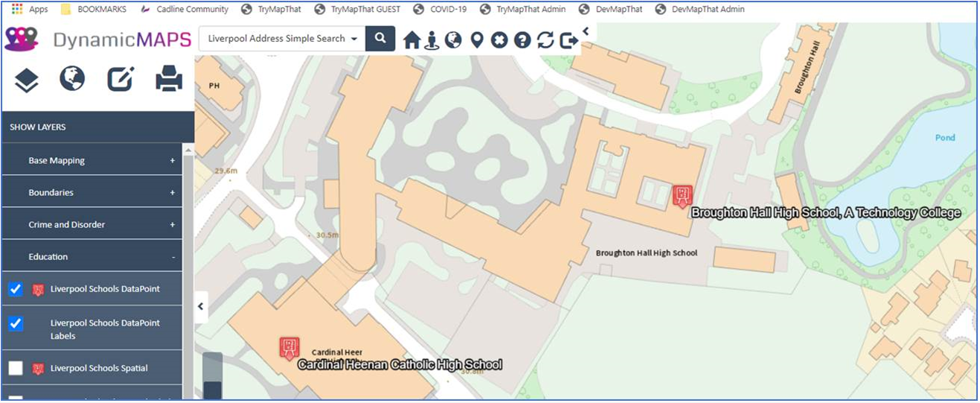This screenshot has height=403, width=980.
Task: Collapse the side panel with left chevron
Action: click(201, 306)
